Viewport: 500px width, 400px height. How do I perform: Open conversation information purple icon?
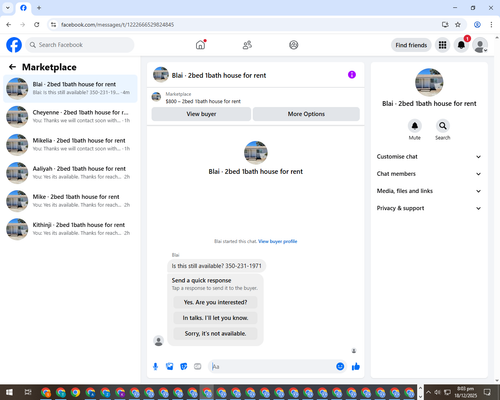point(352,75)
